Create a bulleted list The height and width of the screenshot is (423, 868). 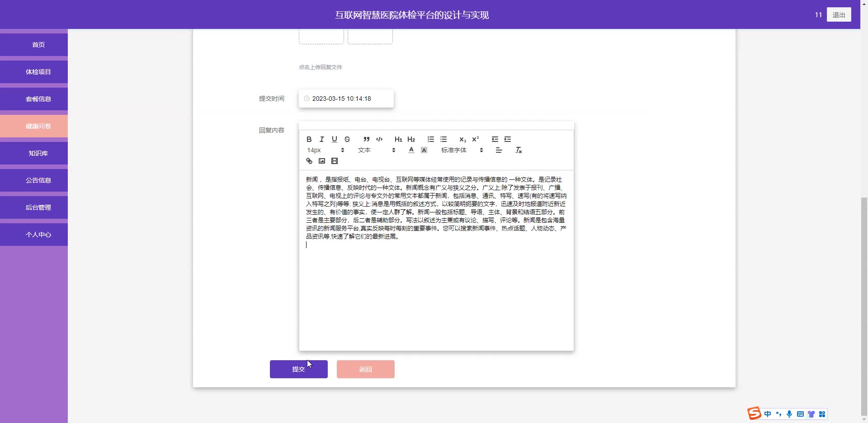443,139
